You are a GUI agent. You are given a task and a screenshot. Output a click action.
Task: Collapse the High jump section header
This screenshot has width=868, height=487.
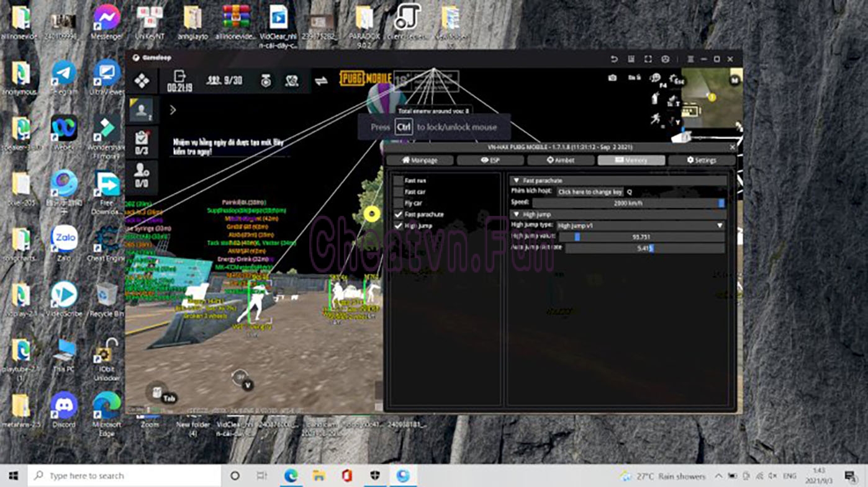(x=516, y=214)
